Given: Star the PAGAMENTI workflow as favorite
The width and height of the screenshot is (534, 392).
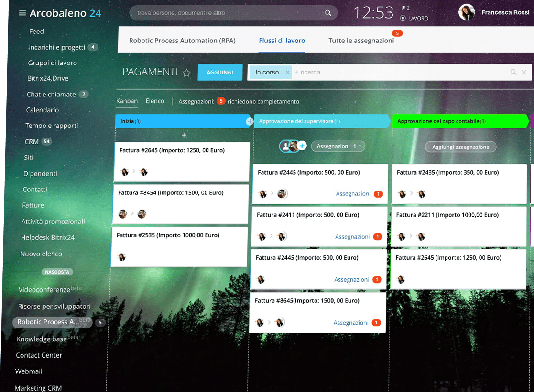Looking at the screenshot, I should click(186, 73).
